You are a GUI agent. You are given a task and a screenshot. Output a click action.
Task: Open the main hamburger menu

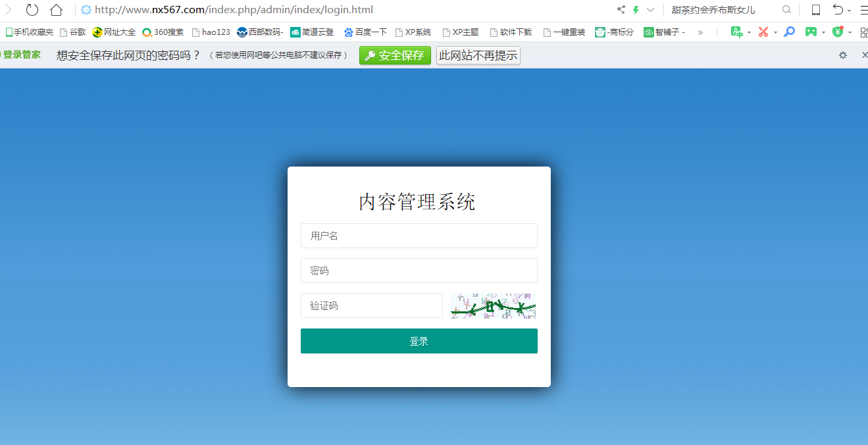tap(864, 9)
